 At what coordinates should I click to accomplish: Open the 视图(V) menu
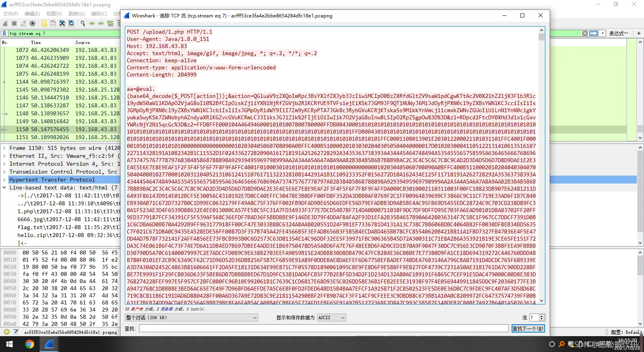click(x=54, y=14)
